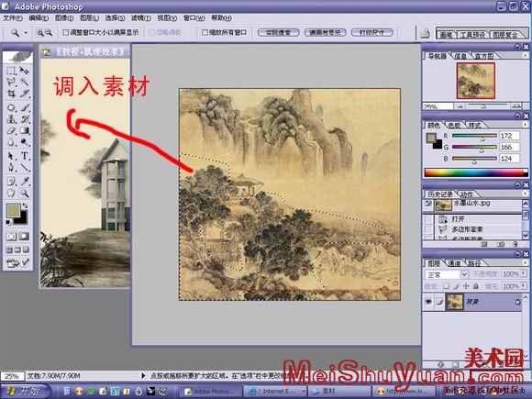Select the Eyedropper tool
The image size is (532, 399).
pyautogui.click(x=24, y=182)
